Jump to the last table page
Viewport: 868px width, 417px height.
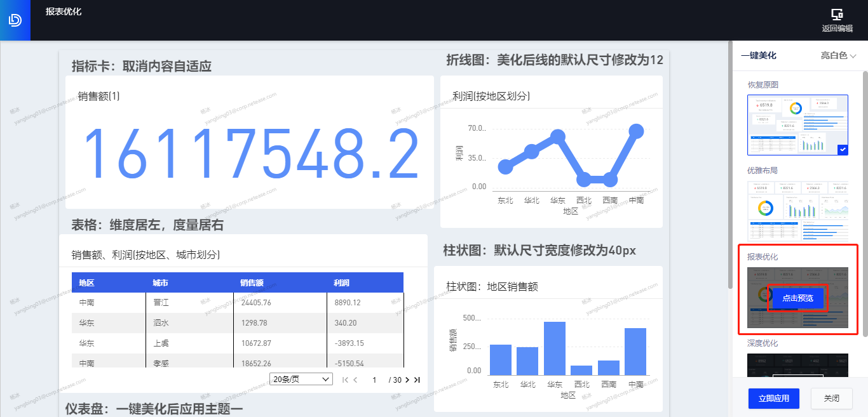click(417, 380)
